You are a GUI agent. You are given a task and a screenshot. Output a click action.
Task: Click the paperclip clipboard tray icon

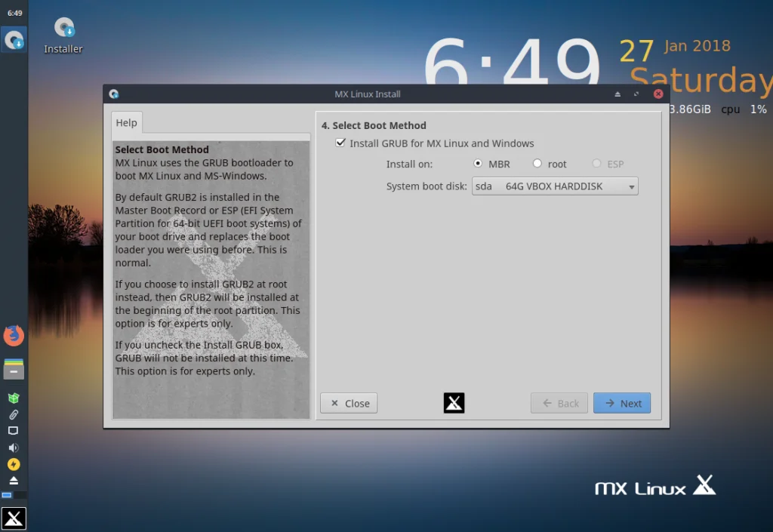pyautogui.click(x=14, y=414)
